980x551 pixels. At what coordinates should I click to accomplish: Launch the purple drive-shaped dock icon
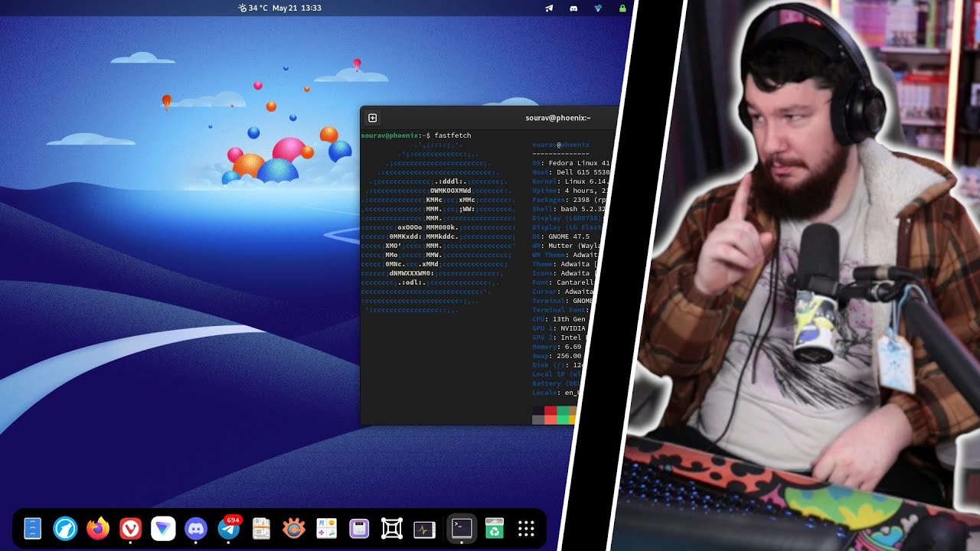point(359,528)
